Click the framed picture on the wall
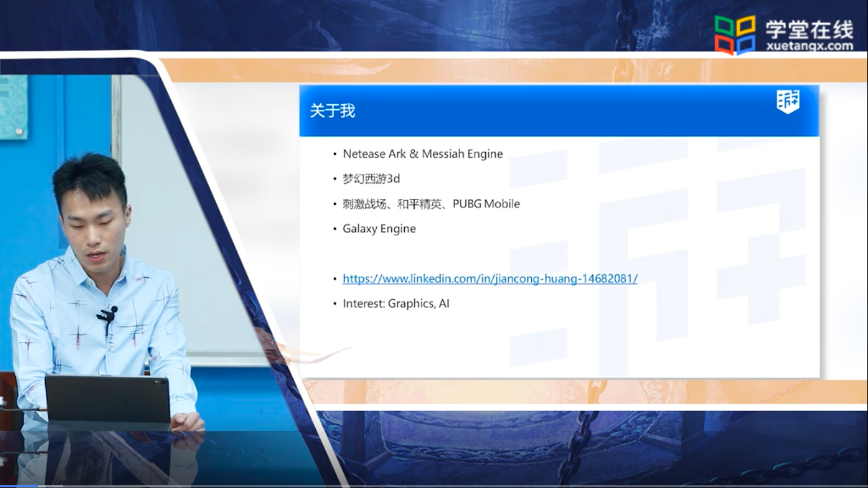This screenshot has height=488, width=868. tap(13, 107)
